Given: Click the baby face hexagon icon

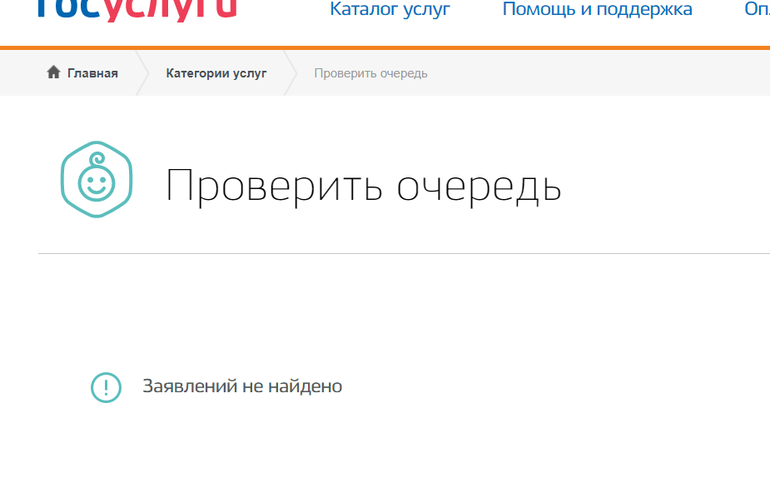Looking at the screenshot, I should [96, 179].
